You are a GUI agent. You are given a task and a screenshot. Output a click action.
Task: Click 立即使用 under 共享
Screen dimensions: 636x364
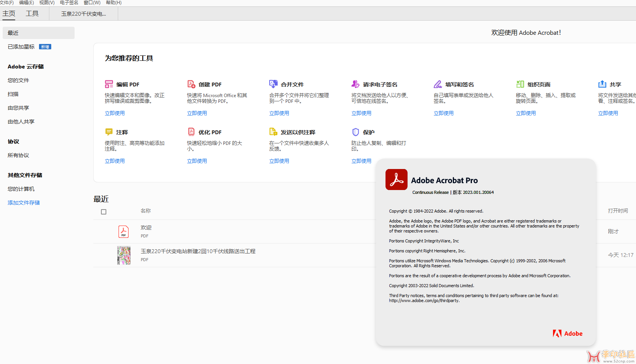pyautogui.click(x=608, y=113)
